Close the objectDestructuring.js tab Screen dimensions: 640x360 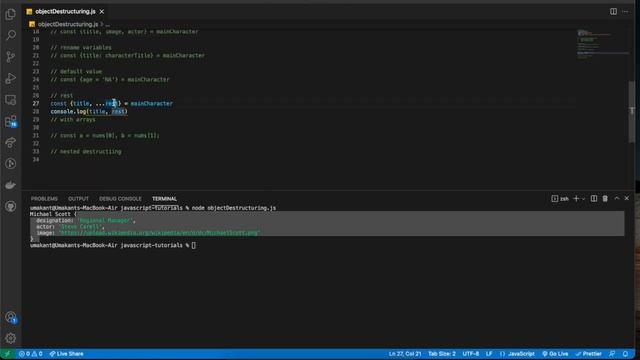tap(102, 11)
